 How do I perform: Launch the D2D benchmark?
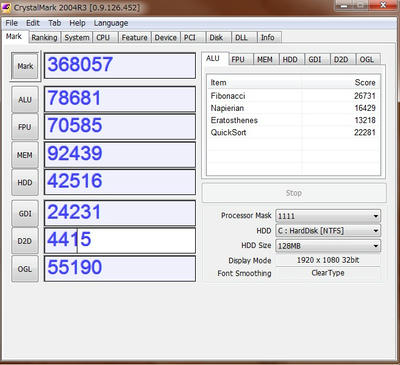(25, 241)
